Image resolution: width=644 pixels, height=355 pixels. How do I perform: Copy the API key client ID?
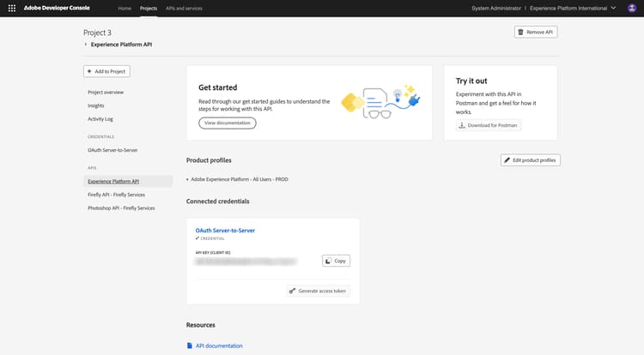[x=336, y=262]
